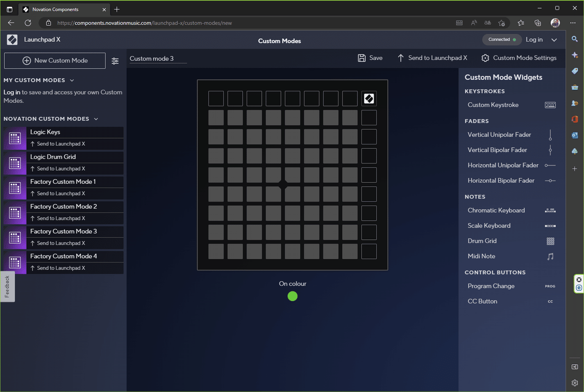Image resolution: width=584 pixels, height=392 pixels.
Task: Click Drum Grid widget label
Action: [482, 241]
